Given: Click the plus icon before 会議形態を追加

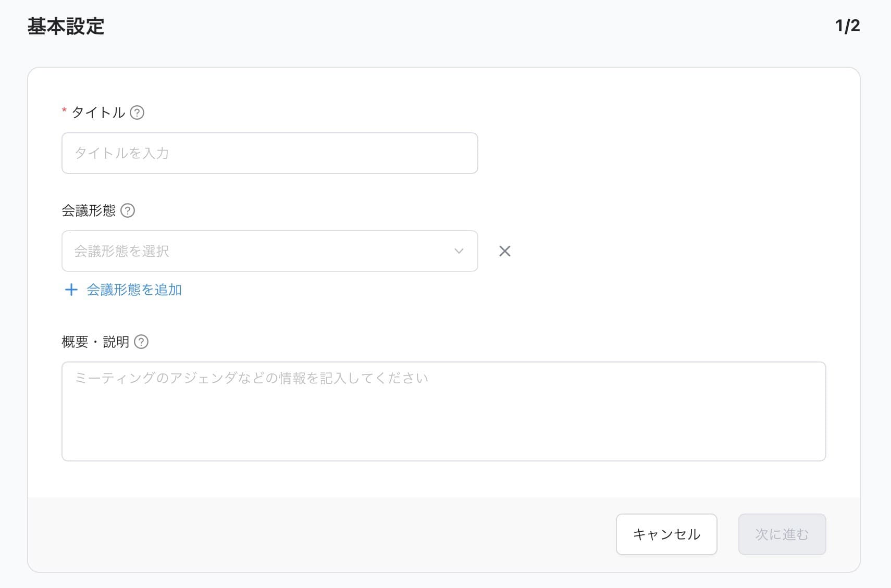Looking at the screenshot, I should 71,290.
